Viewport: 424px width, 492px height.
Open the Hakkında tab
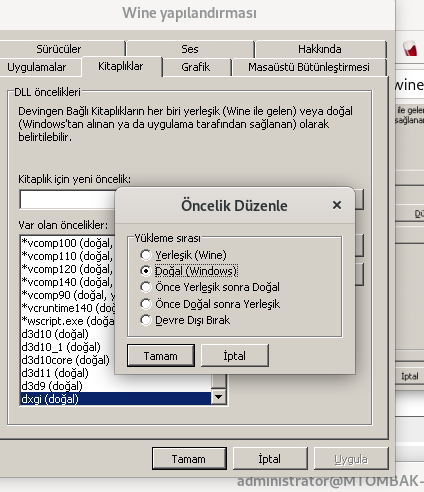320,49
